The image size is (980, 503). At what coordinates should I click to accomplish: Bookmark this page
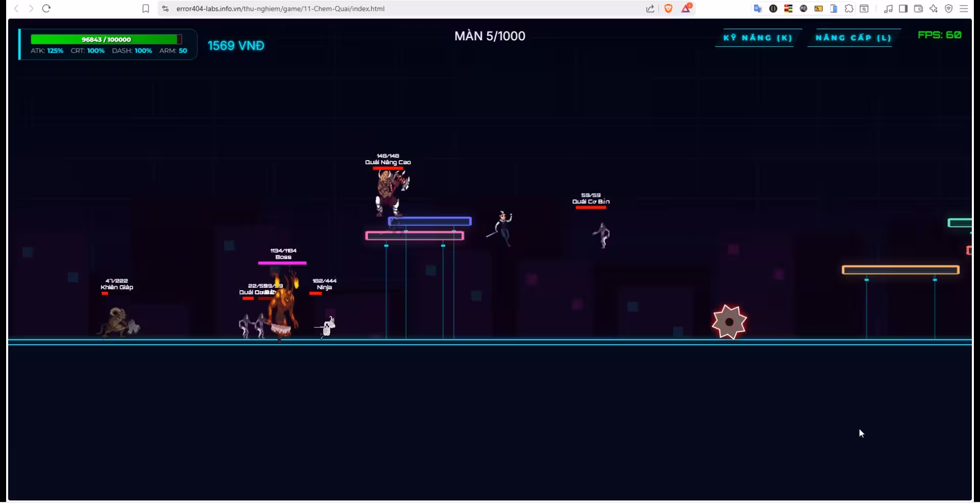pos(145,9)
